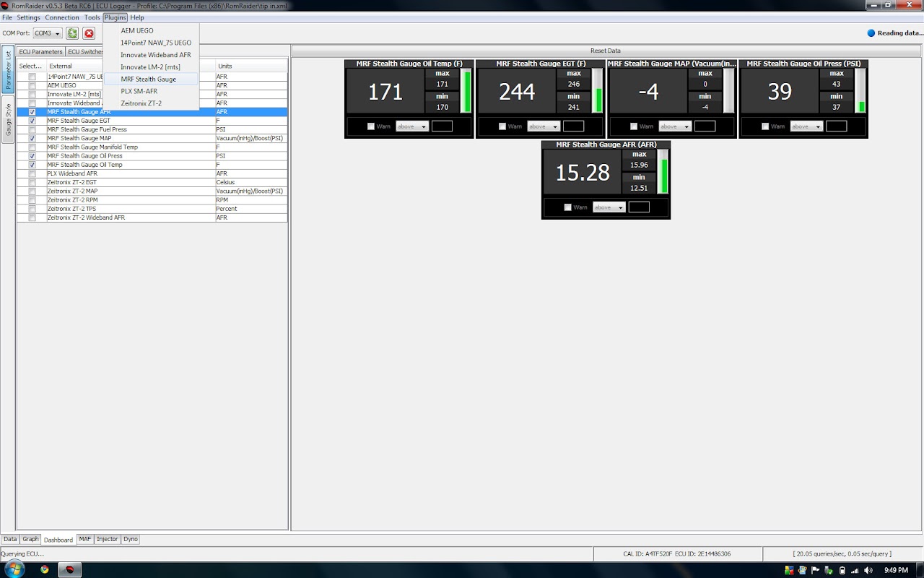Click the network signal tray icon
Screen dimensions: 924x578
pyautogui.click(x=855, y=571)
